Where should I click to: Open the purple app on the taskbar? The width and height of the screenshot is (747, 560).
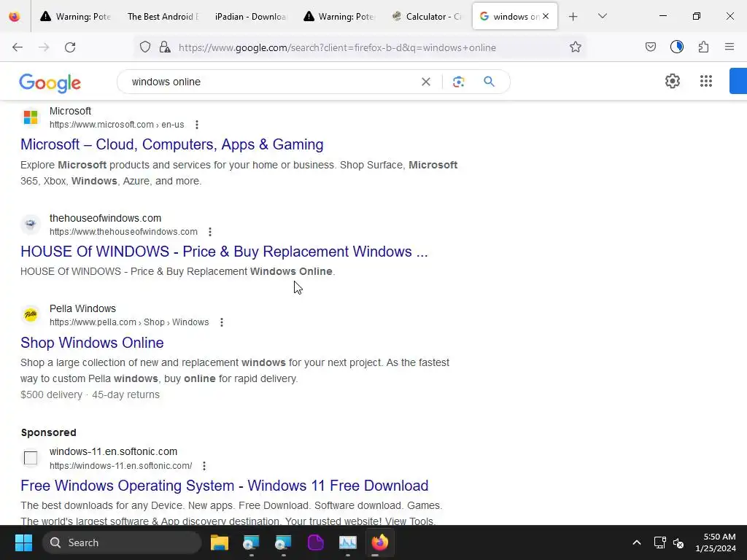[315, 542]
